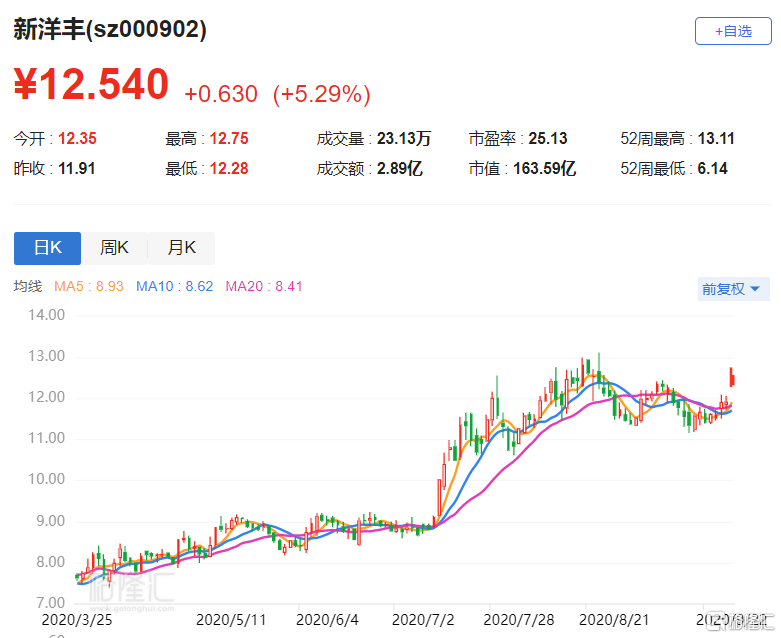
Task: Add stock to watchlist with +自选 button
Action: click(x=733, y=31)
